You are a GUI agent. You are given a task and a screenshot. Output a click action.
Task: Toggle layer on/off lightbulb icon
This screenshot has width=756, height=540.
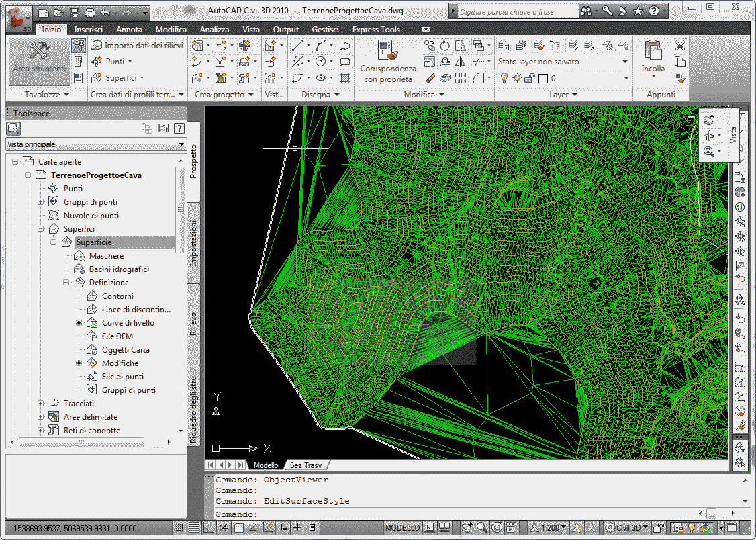coord(504,78)
